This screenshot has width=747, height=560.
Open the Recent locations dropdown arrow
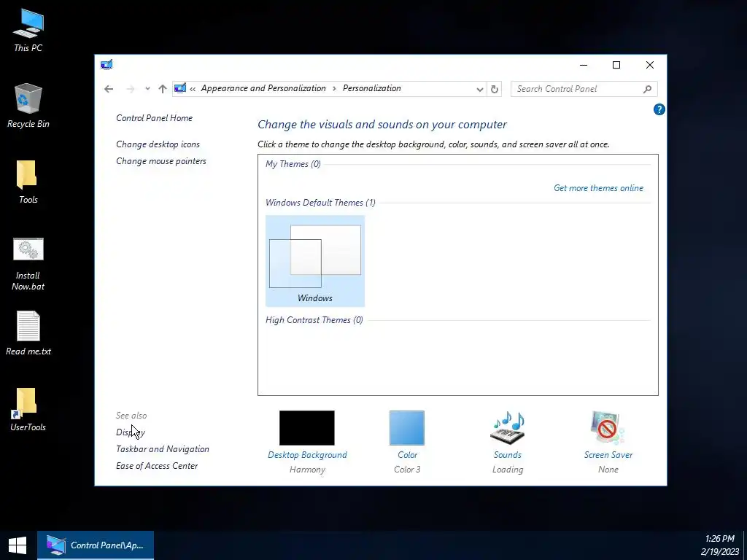click(147, 88)
